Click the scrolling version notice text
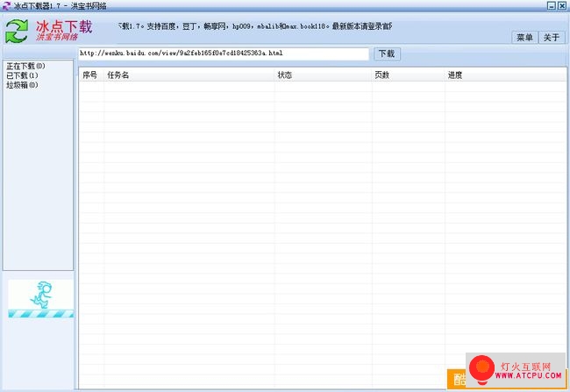This screenshot has height=392, width=570. pos(255,26)
